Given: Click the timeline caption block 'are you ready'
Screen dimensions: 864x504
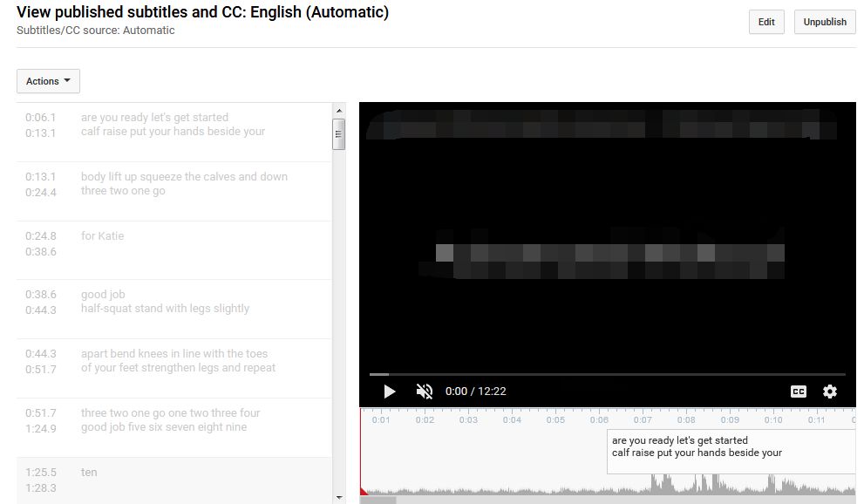Looking at the screenshot, I should tap(731, 452).
